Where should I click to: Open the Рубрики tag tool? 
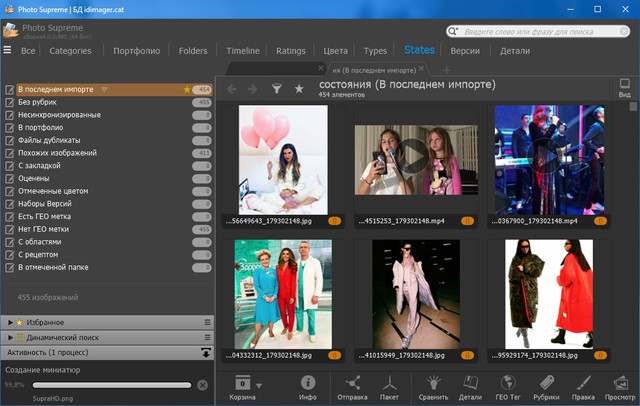click(547, 383)
